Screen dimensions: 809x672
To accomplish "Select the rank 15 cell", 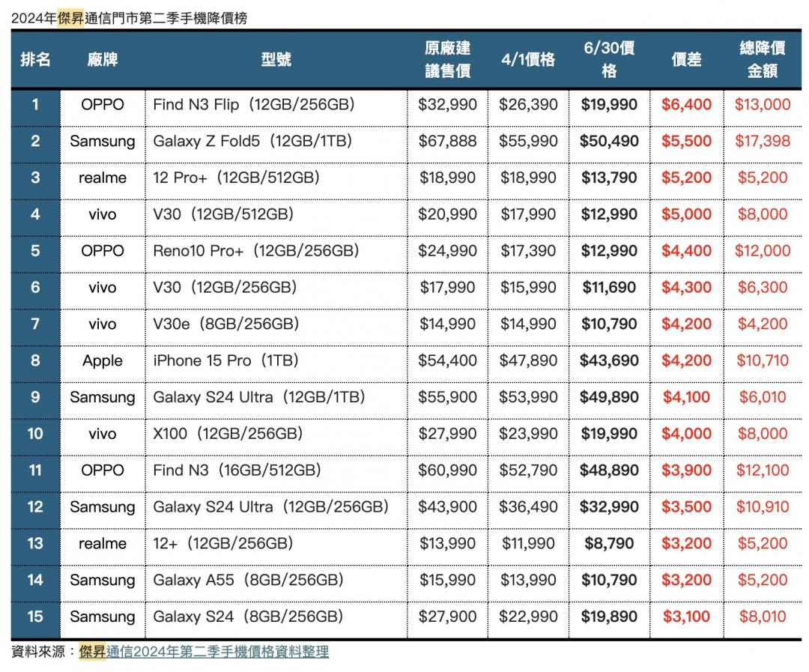I will click(x=35, y=617).
